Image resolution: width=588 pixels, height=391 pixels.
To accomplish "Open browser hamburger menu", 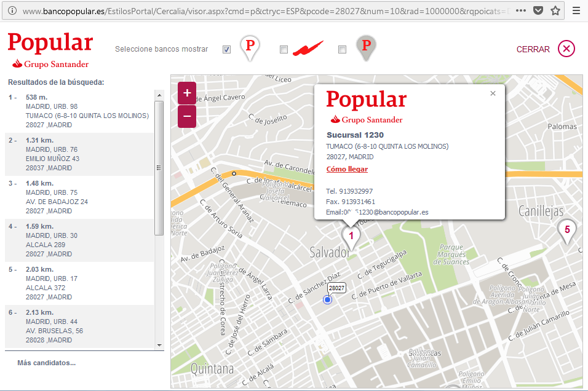I will tap(576, 11).
